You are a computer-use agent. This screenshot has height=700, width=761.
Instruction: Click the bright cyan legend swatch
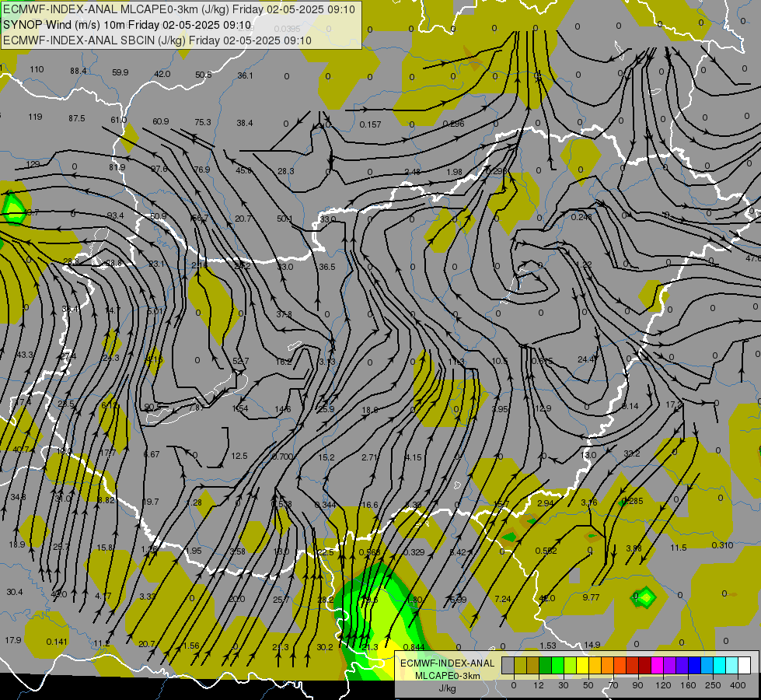coord(720,665)
